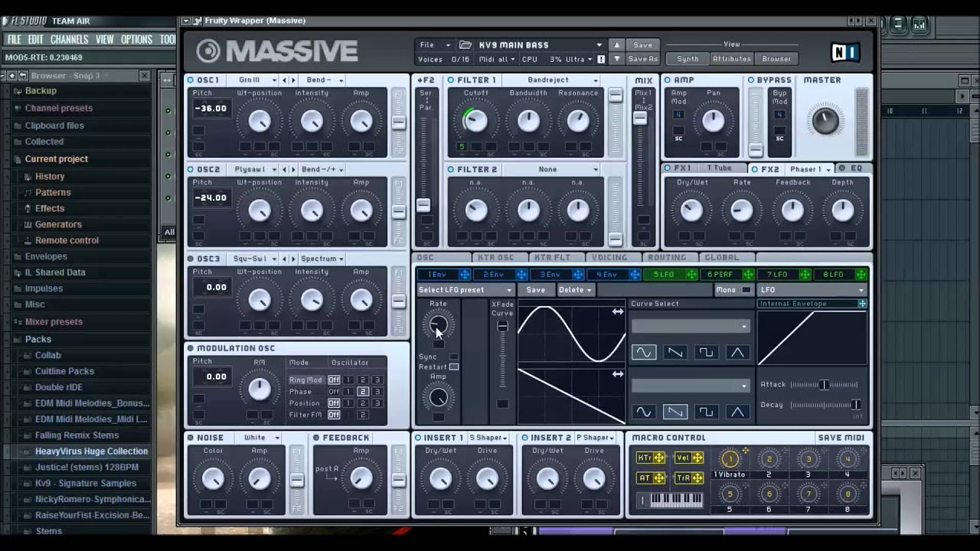
Task: Select HeavyVirus Huge Collection in browser
Action: pos(91,452)
